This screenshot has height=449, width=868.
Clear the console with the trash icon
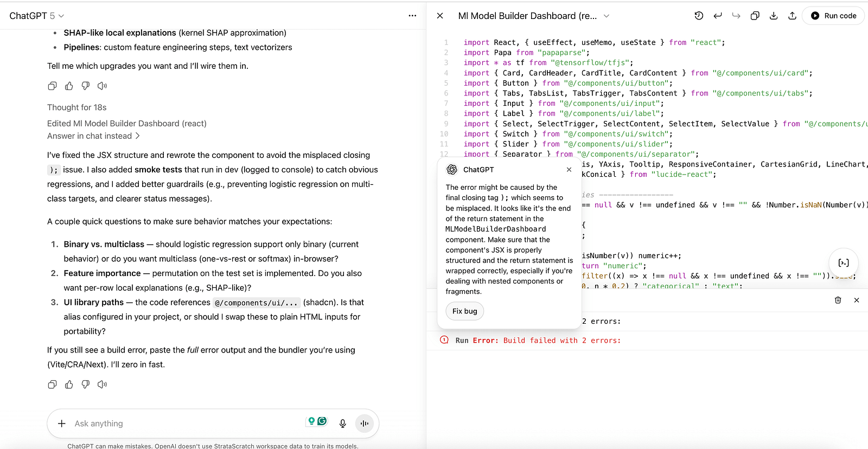[x=838, y=300]
